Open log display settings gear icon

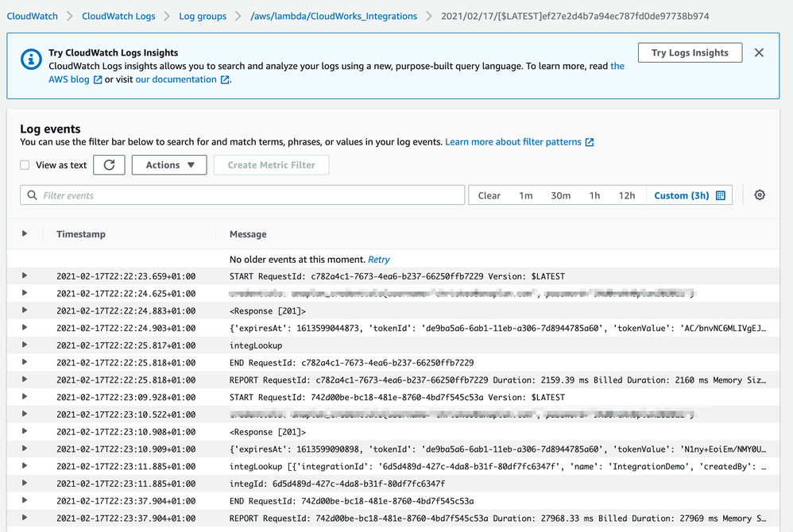point(760,195)
